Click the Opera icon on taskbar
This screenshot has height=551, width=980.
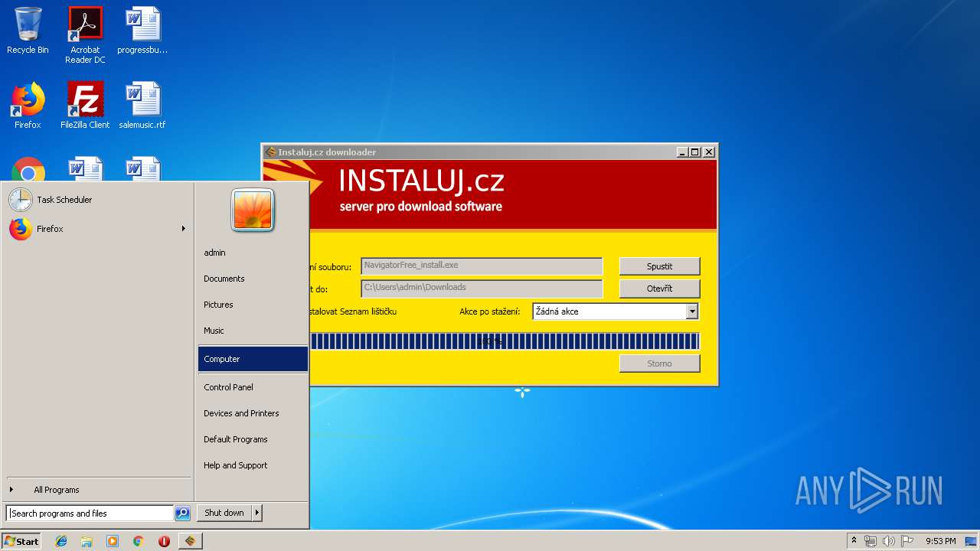point(164,541)
